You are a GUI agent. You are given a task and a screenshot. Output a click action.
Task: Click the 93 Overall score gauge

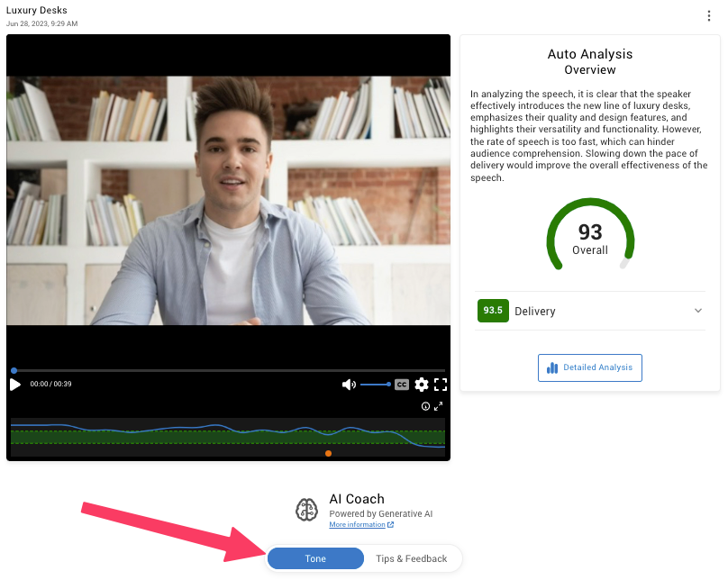pos(590,234)
